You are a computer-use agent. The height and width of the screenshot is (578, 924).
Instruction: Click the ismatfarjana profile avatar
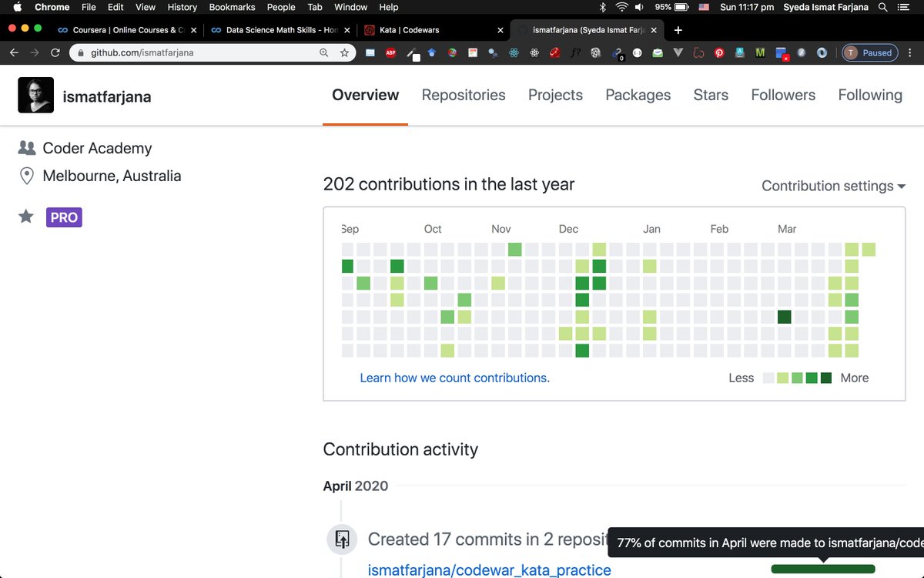click(x=35, y=96)
